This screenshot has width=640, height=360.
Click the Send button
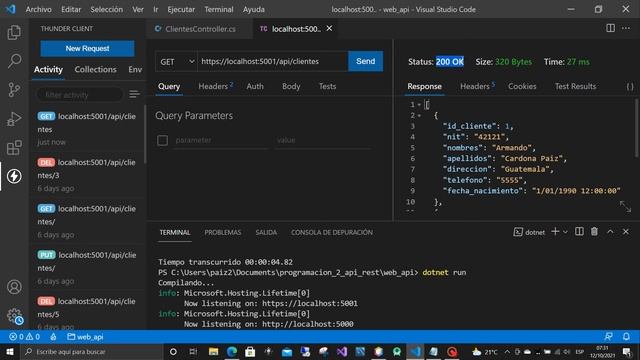click(x=365, y=61)
